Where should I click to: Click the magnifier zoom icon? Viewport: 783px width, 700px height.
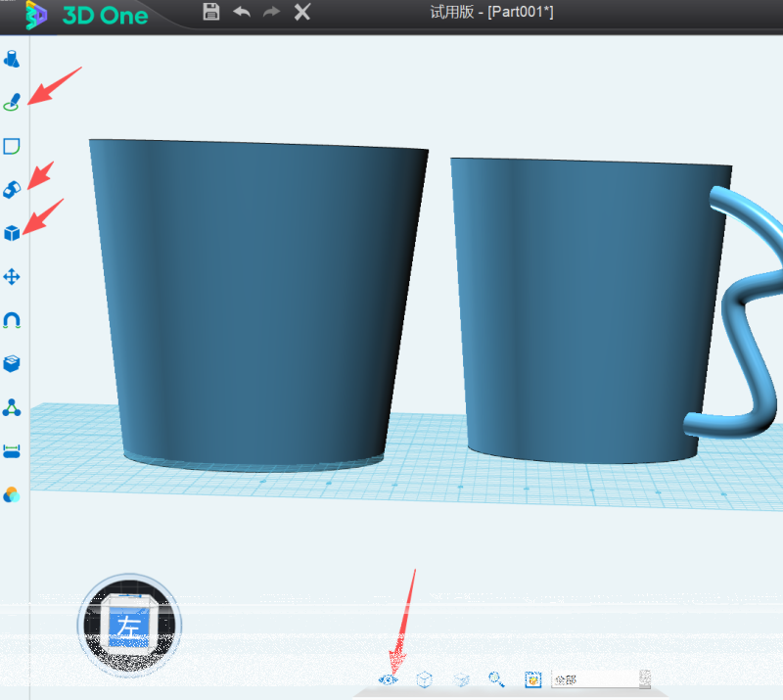(497, 679)
